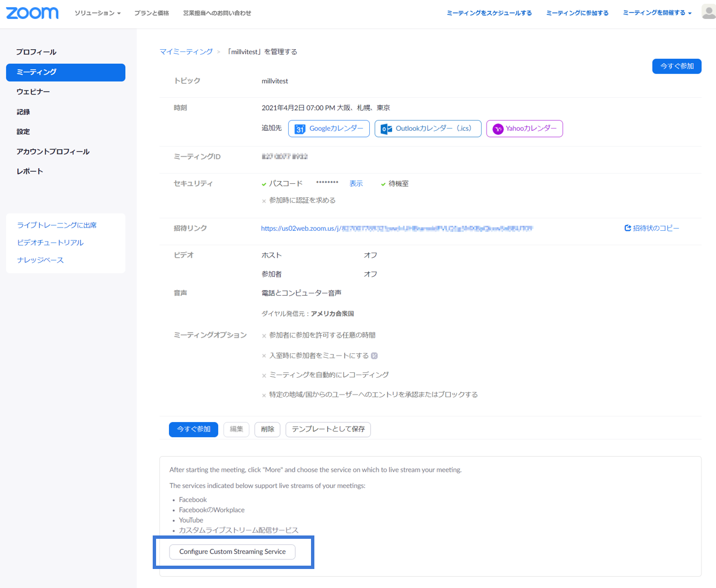
Task: Click the green checkmark beside 待機室
Action: (x=383, y=183)
